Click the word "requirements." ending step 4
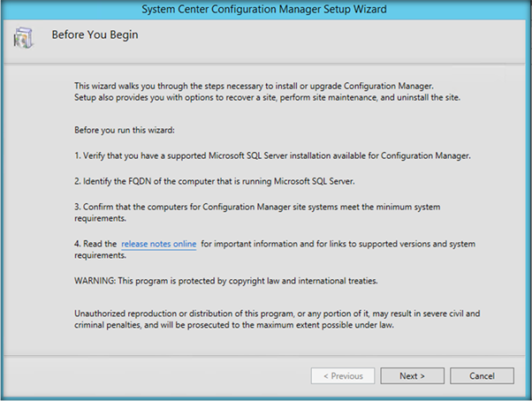The width and height of the screenshot is (532, 401). 100,255
